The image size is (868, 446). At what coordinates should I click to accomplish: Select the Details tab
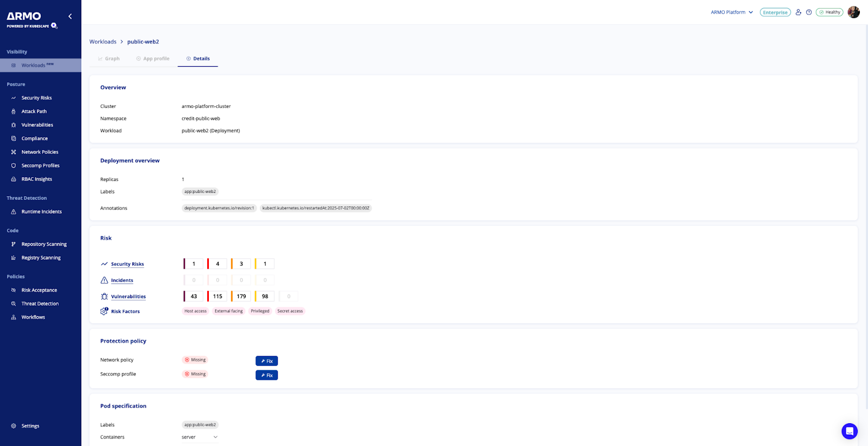(198, 59)
